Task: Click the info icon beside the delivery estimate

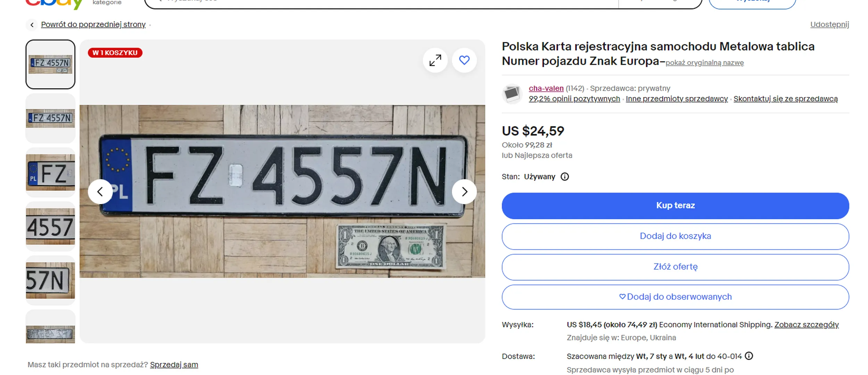Action: 749,356
